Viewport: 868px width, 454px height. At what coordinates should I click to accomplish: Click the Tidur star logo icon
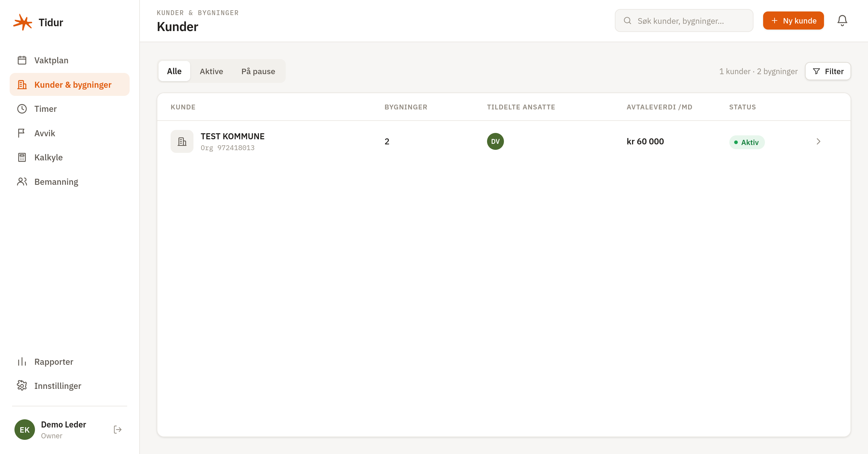23,22
